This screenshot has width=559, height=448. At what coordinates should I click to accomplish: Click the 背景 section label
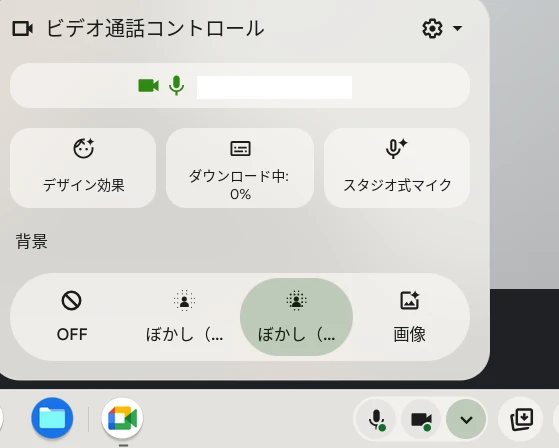[x=32, y=241]
